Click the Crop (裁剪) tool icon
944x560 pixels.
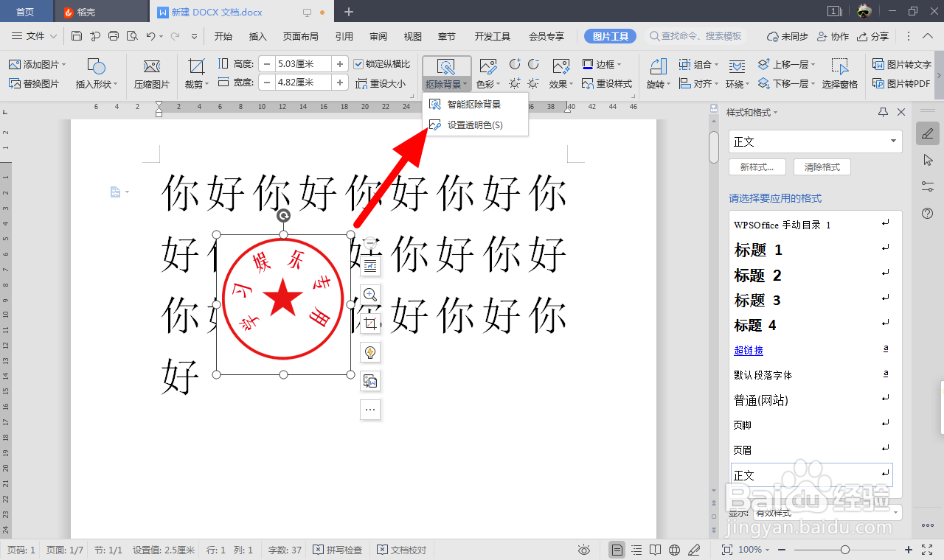tap(196, 67)
